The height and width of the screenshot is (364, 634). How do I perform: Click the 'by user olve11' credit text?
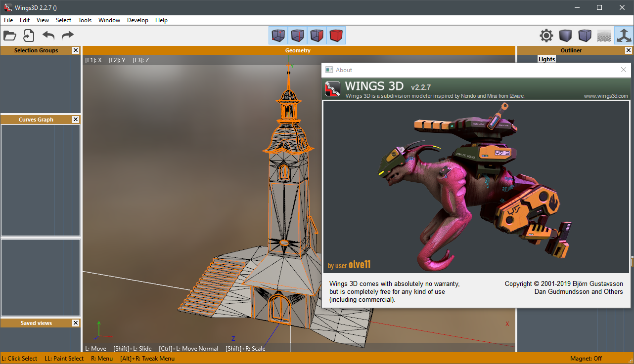[x=349, y=265]
